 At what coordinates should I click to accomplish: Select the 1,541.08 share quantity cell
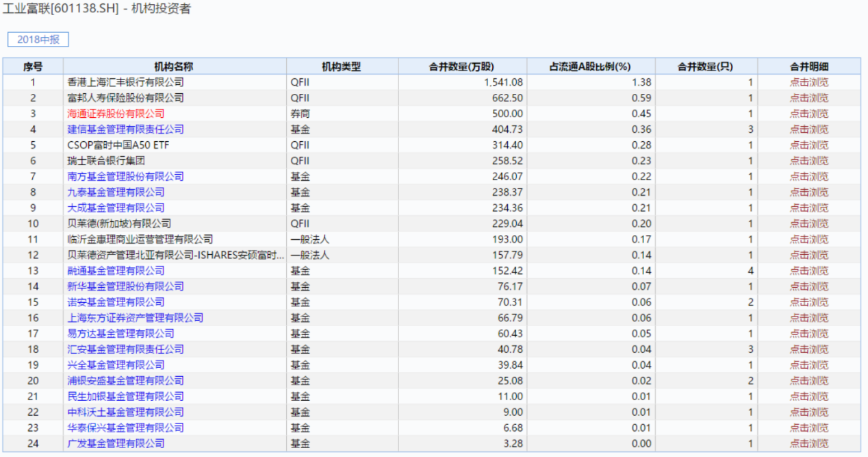click(x=461, y=82)
